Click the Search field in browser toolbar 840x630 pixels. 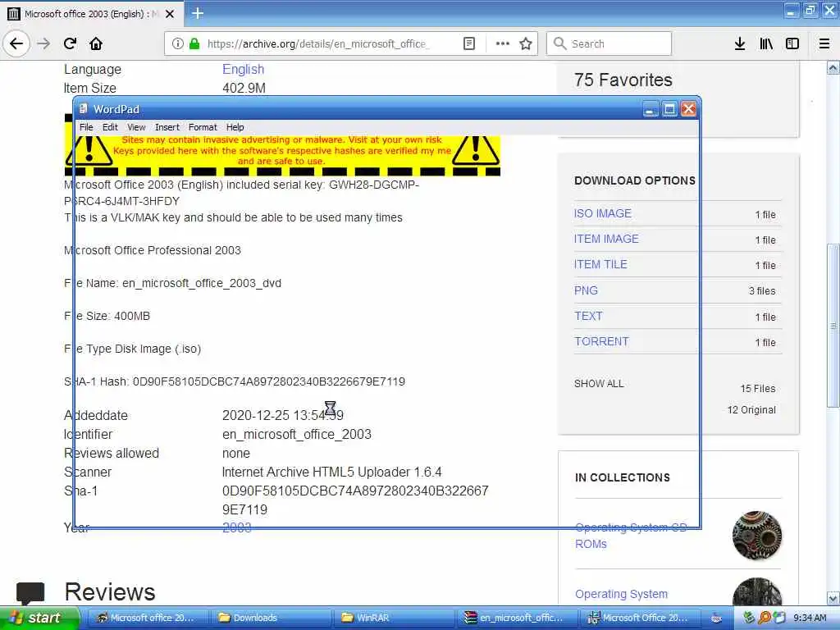(x=609, y=43)
